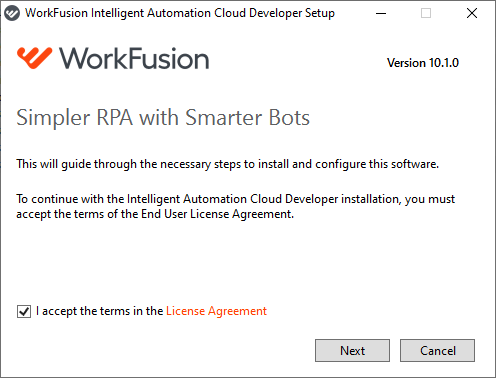Click the WorkFusion app icon in title bar
Image resolution: width=496 pixels, height=378 pixels.
pos(12,13)
